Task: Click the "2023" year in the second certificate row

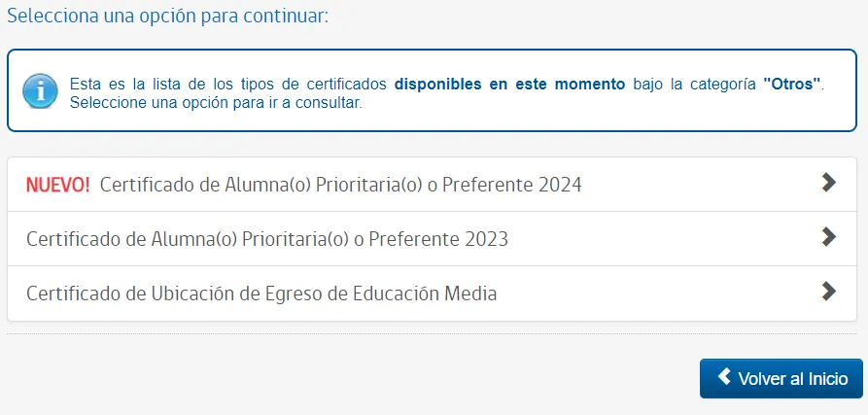Action: pos(487,239)
